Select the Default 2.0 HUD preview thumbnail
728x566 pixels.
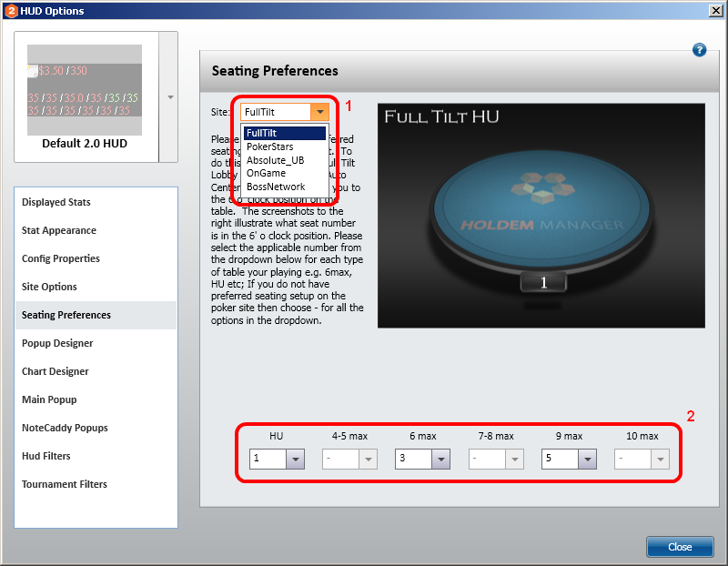(85, 89)
